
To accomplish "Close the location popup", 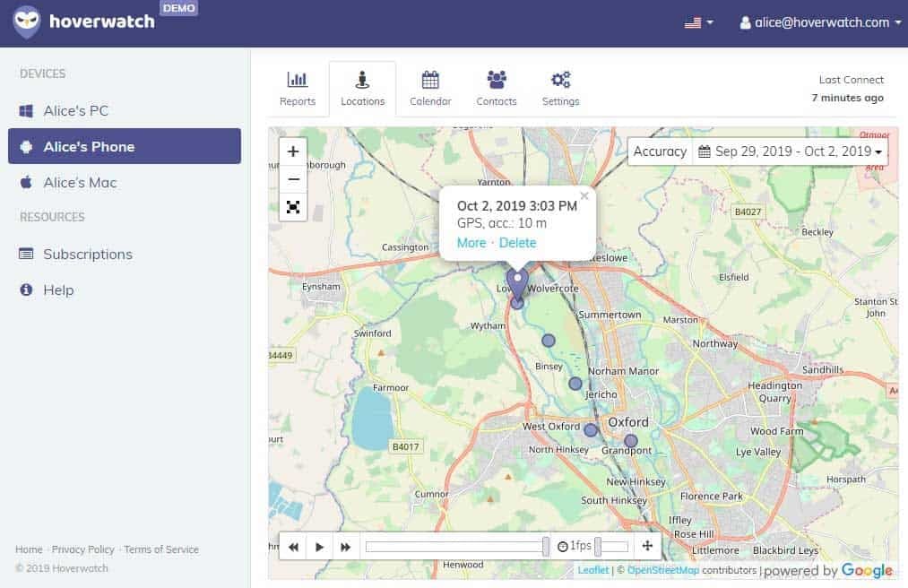I will point(584,195).
